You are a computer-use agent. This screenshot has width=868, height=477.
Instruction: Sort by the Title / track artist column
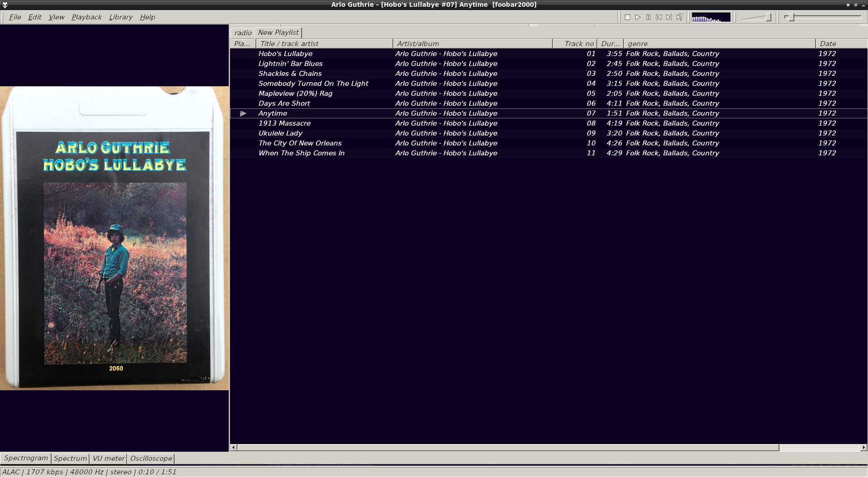coord(324,44)
